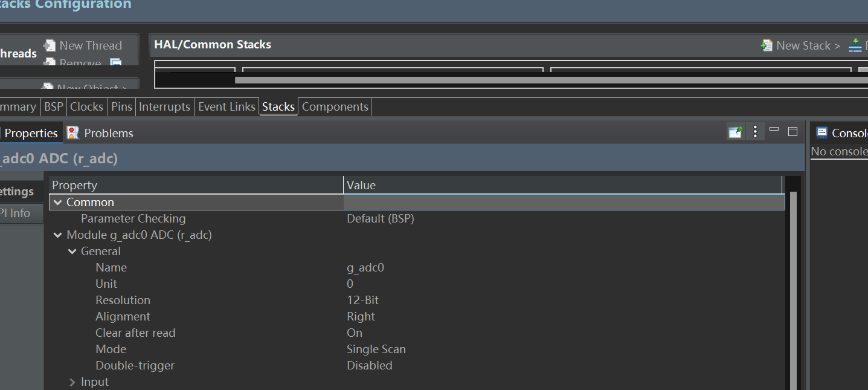Click the vertical scrollbar of the Properties table
Viewport: 868px width, 390px height.
tap(793, 290)
